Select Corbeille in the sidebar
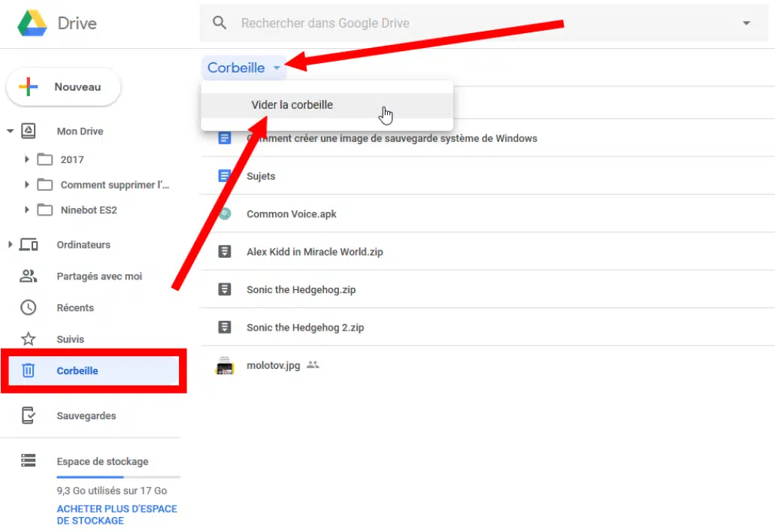775x532 pixels. click(x=93, y=370)
